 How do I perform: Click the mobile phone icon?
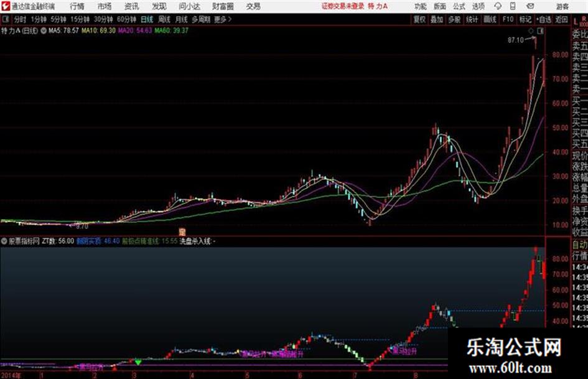(x=513, y=6)
